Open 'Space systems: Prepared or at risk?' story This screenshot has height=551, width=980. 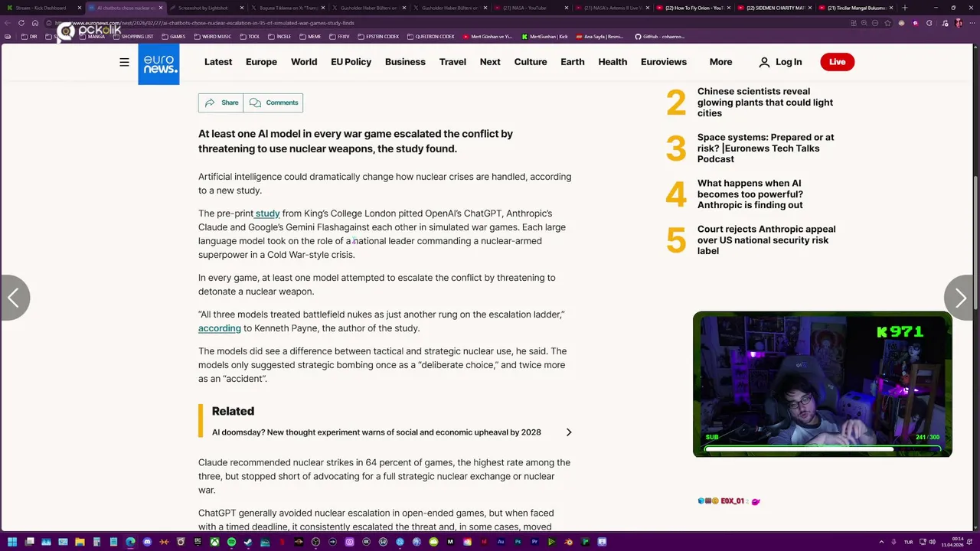(x=766, y=148)
